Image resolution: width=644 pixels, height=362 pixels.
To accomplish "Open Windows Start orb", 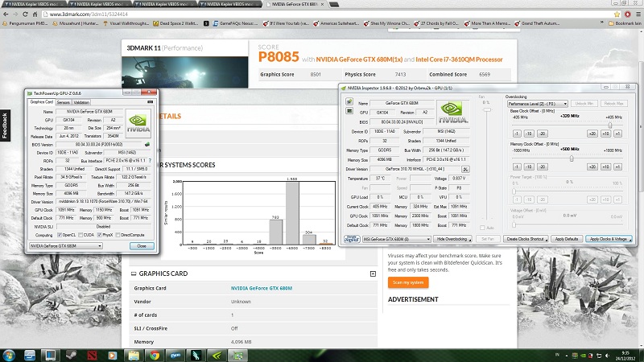I will 9,356.
